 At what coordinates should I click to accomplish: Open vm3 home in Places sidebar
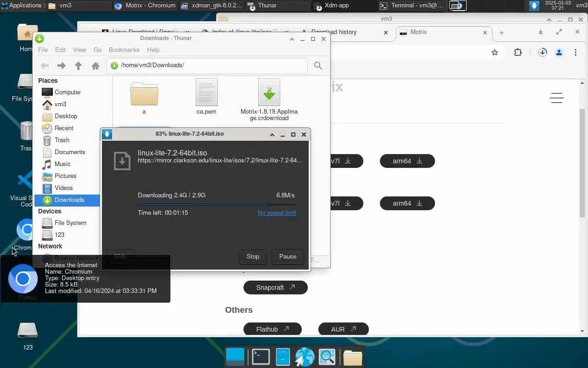[x=60, y=104]
